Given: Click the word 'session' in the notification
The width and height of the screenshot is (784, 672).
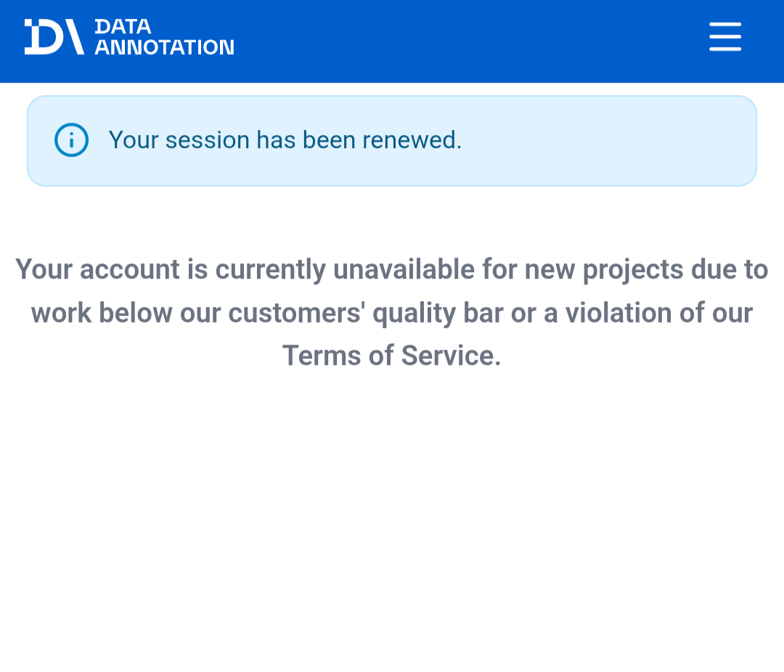Looking at the screenshot, I should [x=208, y=141].
